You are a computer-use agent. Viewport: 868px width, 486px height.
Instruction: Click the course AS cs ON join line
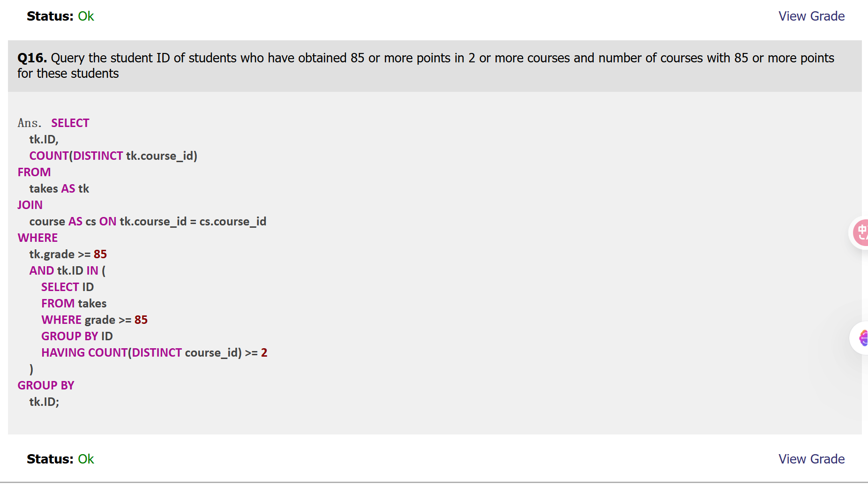click(148, 221)
